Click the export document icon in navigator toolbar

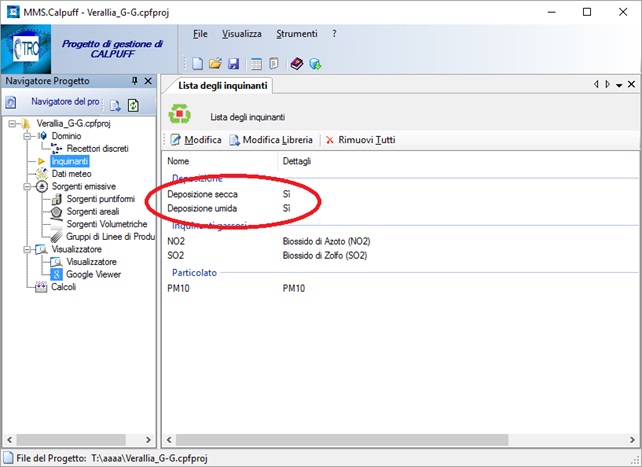pyautogui.click(x=116, y=105)
